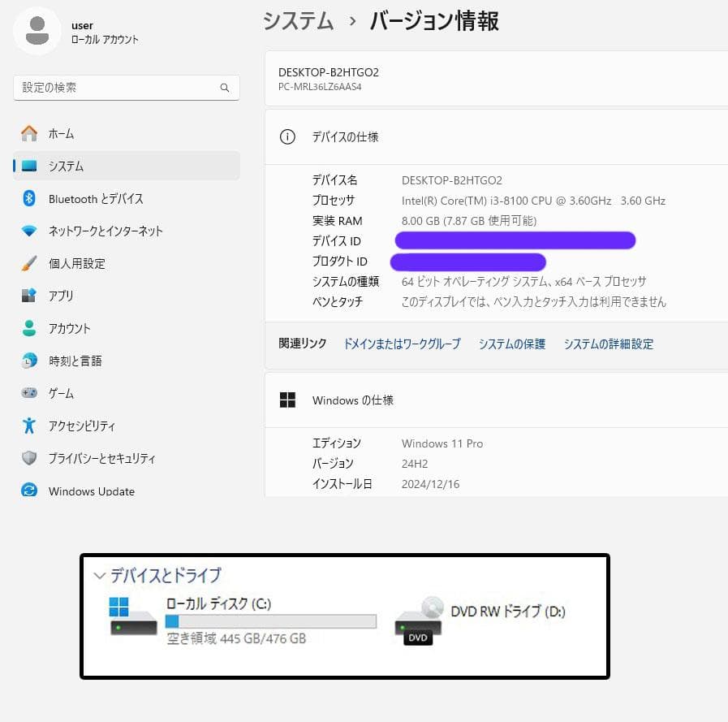The image size is (728, 722).
Task: Switch to the システム breadcrumb page
Action: click(x=297, y=23)
